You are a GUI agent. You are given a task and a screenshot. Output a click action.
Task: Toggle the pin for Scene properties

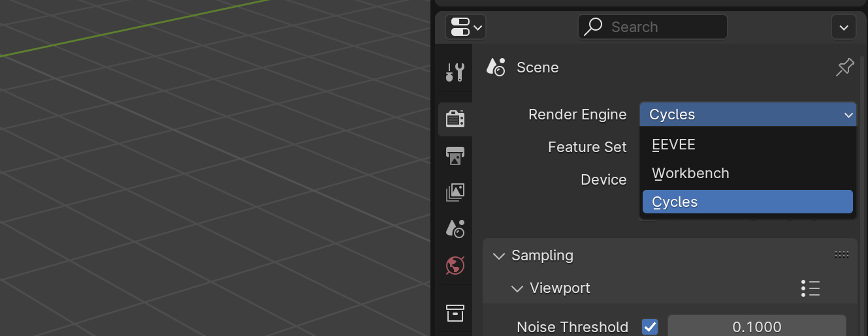click(x=844, y=67)
